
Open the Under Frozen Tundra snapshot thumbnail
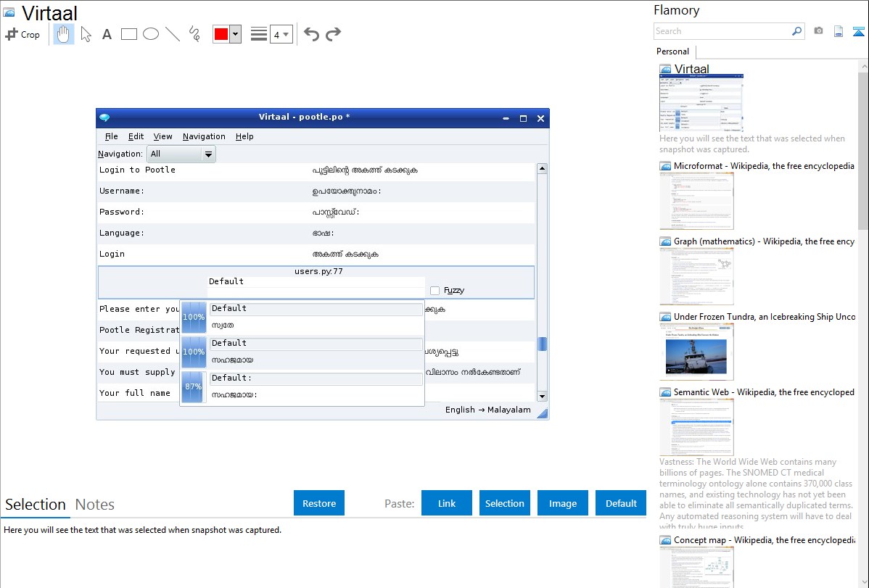[696, 352]
